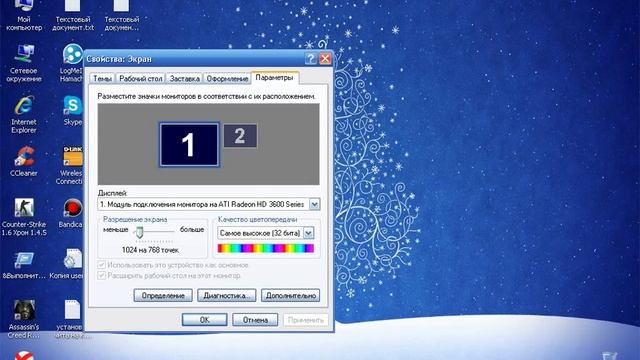
Task: Click the '1024 на 768 точек' resolution text
Action: coord(150,250)
